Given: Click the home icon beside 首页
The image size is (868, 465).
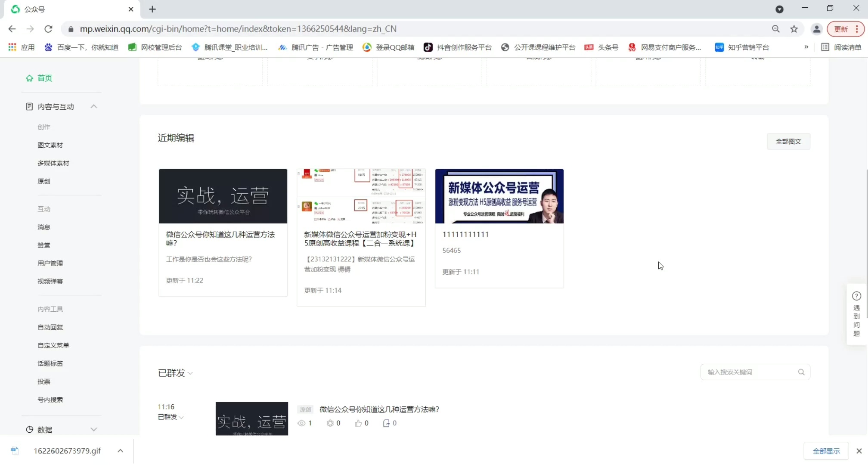Looking at the screenshot, I should pyautogui.click(x=29, y=78).
